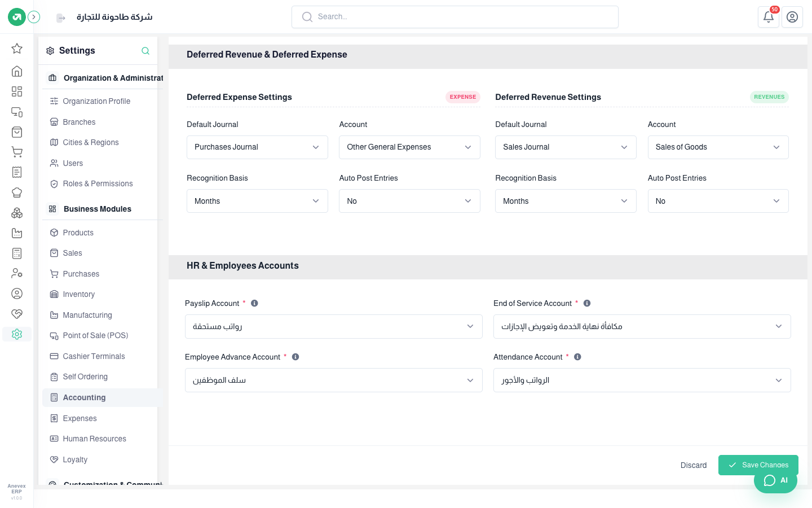Open the user circle icon in left rail

tap(17, 294)
